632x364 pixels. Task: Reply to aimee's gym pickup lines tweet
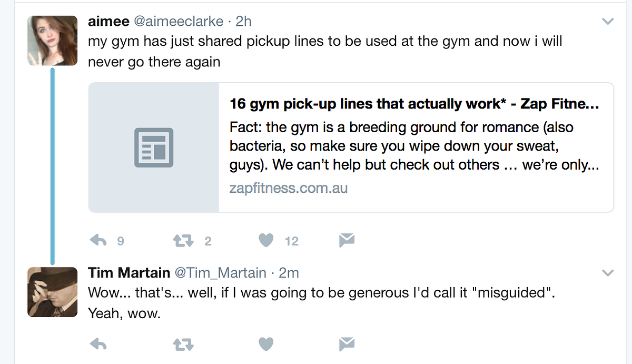[98, 241]
